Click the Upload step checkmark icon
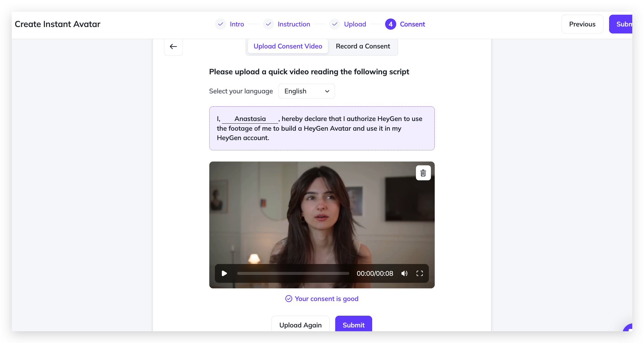 click(335, 24)
